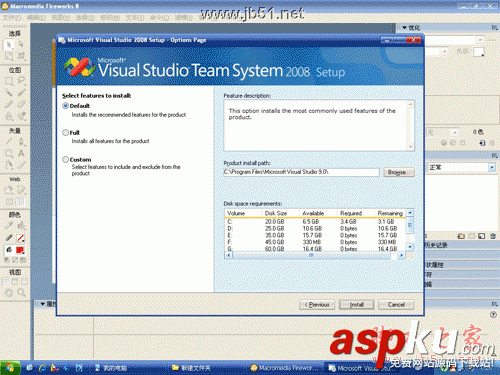
Task: Select the Crop tool in Fireworks
Action: click(21, 56)
